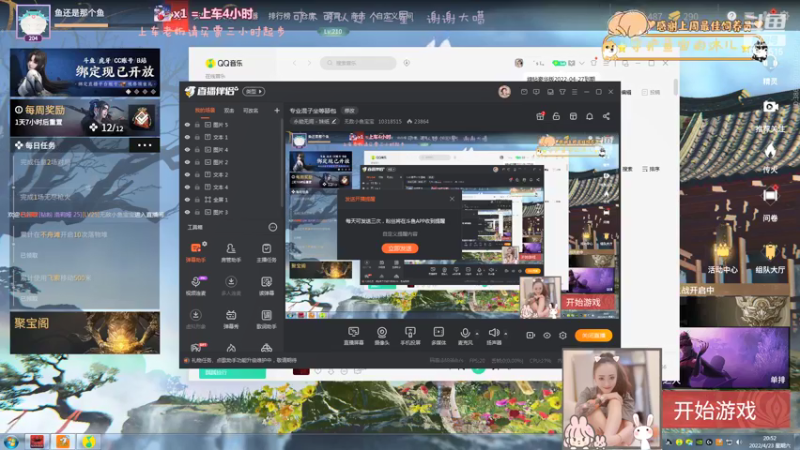The width and height of the screenshot is (800, 450).
Task: Open the 活动中心 activity center
Action: (x=722, y=258)
